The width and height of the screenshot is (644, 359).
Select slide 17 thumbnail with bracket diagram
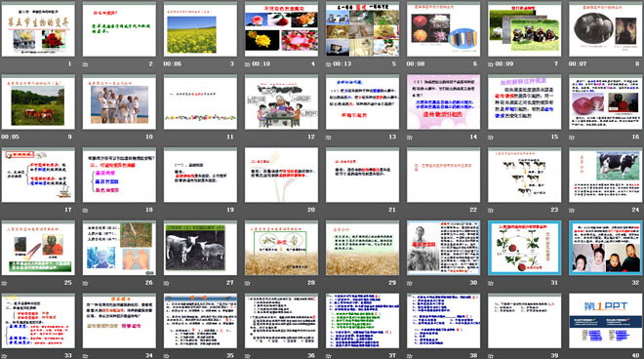click(38, 176)
